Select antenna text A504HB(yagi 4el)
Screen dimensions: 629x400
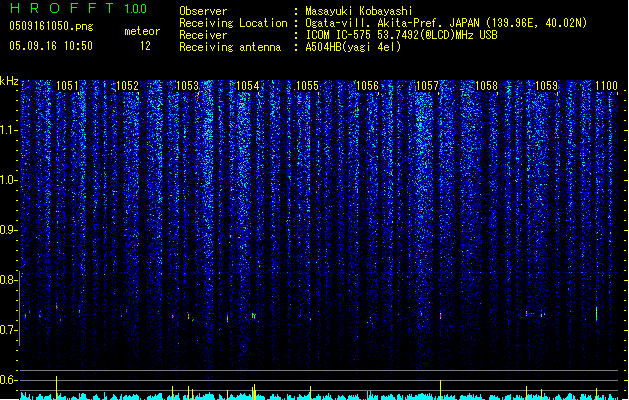[353, 47]
